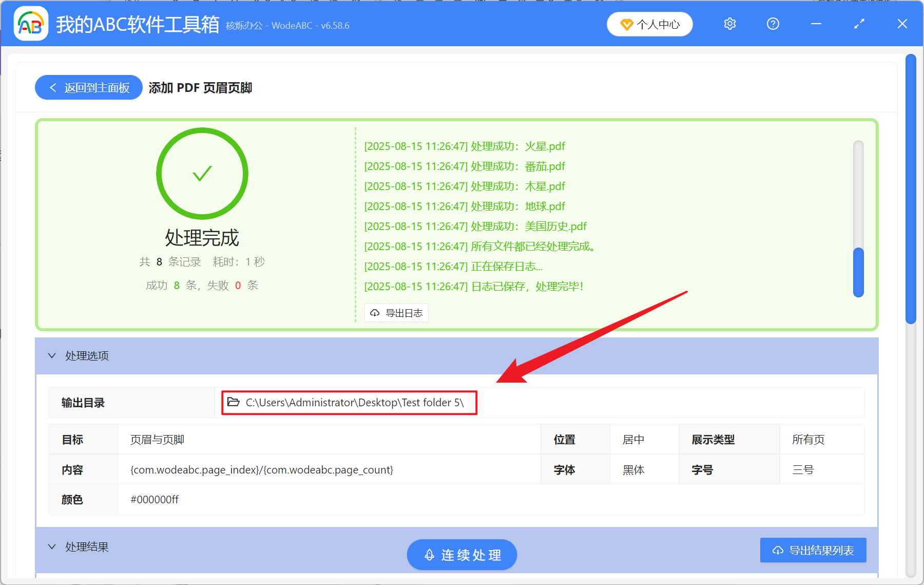
Task: Open 个人中心
Action: click(649, 24)
